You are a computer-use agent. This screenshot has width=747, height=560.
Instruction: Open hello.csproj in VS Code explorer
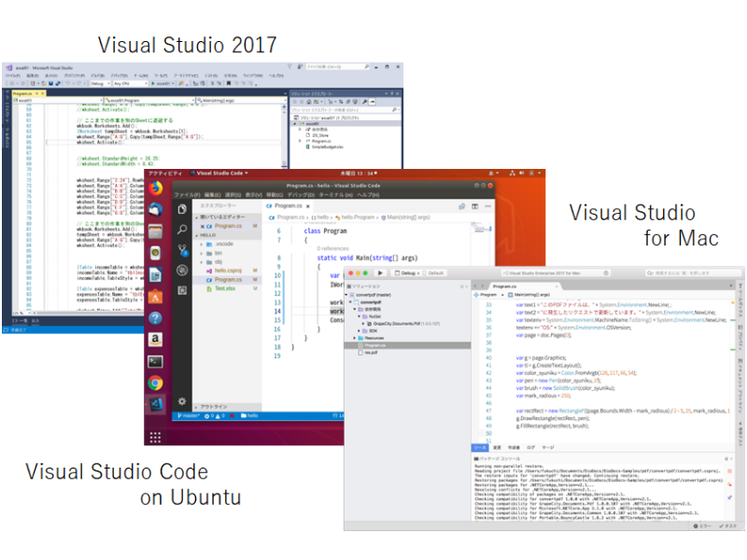pos(228,271)
